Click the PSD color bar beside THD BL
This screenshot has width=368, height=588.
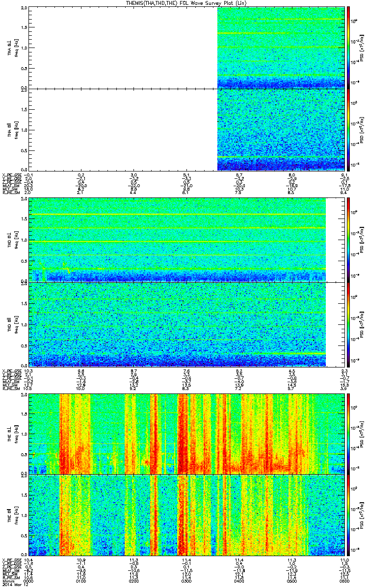click(x=348, y=240)
